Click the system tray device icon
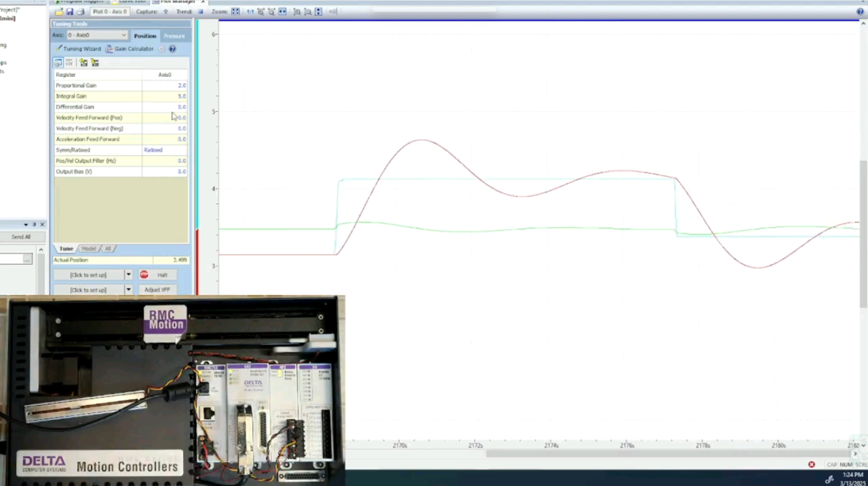 [x=830, y=479]
